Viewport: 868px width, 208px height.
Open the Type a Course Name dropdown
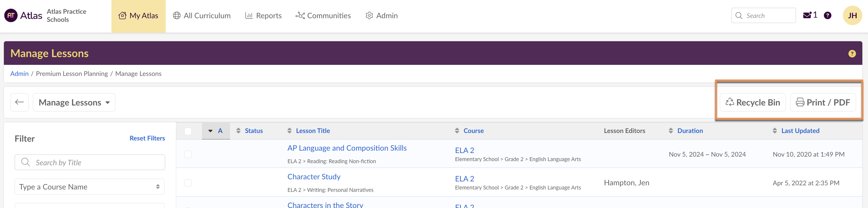tap(90, 187)
